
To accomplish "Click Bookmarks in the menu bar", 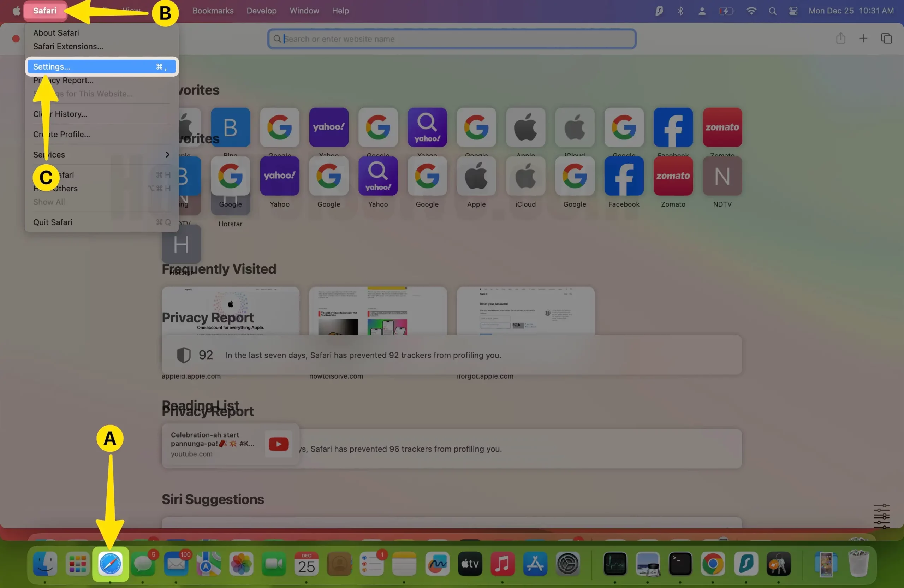I will pyautogui.click(x=214, y=11).
